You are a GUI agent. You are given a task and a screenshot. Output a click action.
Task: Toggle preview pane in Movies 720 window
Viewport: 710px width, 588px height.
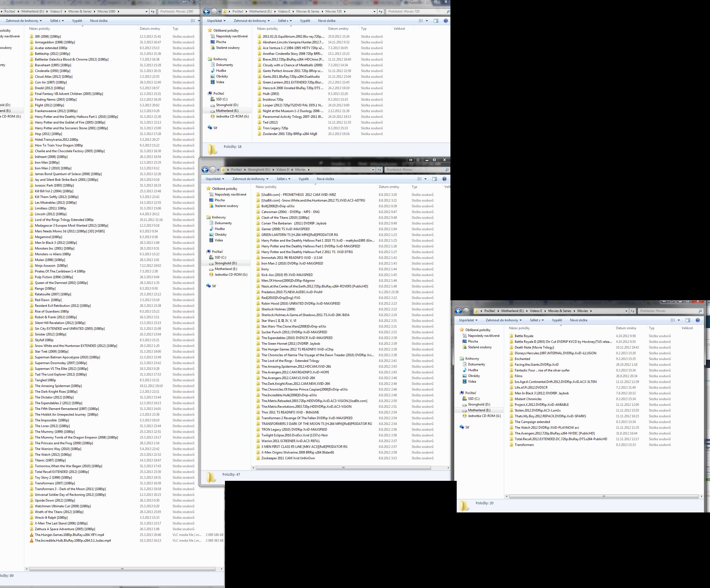click(436, 21)
